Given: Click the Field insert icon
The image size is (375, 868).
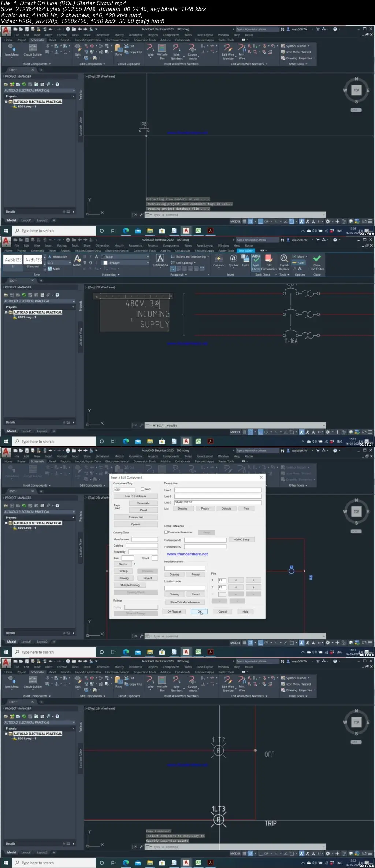Looking at the screenshot, I should pyautogui.click(x=245, y=261).
